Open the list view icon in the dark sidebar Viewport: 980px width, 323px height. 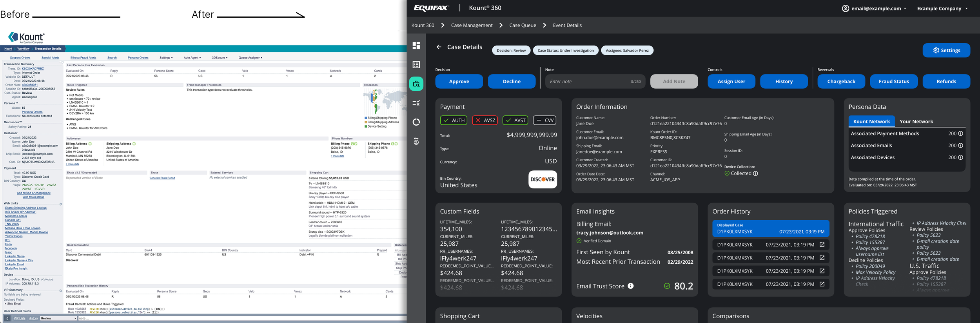[416, 65]
